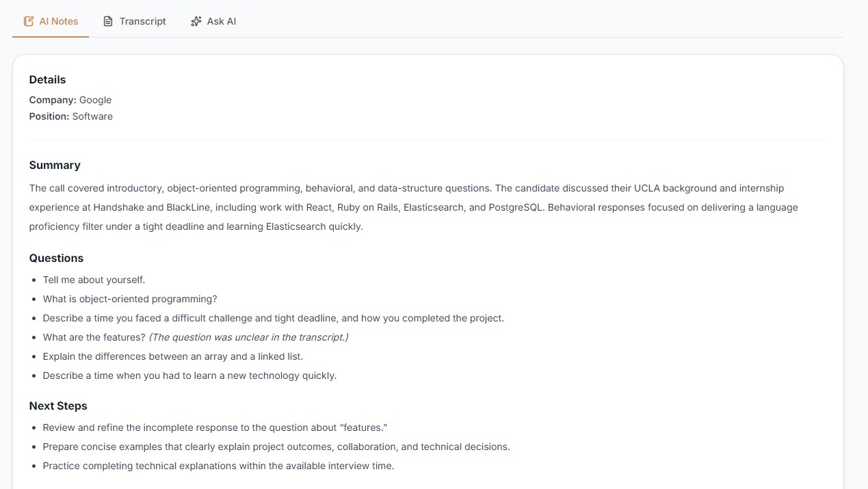Screen dimensions: 868x489
Task: Click the difficult challenge and tight deadline question
Action: [x=273, y=318]
